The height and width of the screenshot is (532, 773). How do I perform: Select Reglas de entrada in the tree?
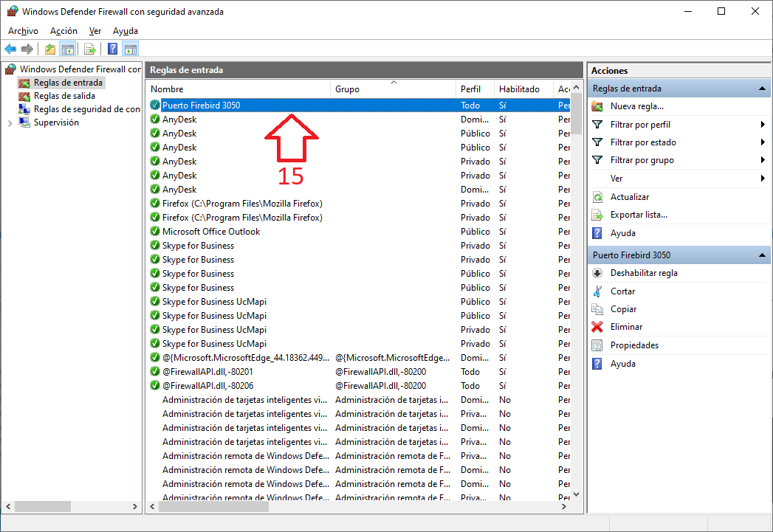(x=68, y=83)
